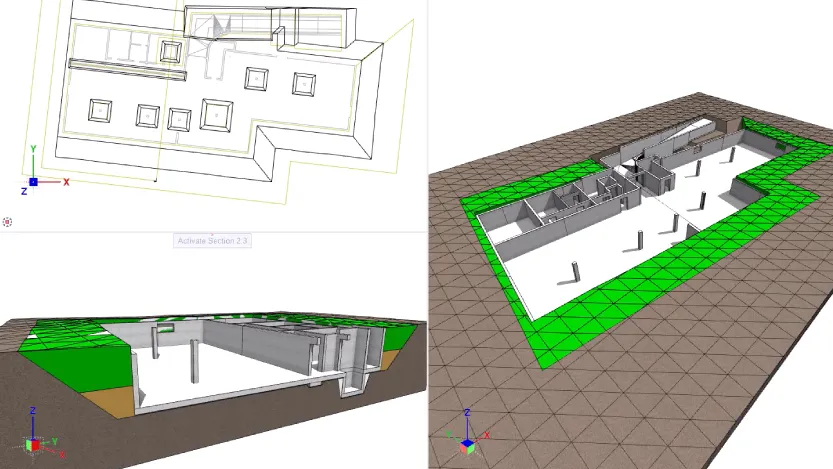Screen dimensions: 833x469
Task: Click the green Y axis label in plan view
Action: 34,148
